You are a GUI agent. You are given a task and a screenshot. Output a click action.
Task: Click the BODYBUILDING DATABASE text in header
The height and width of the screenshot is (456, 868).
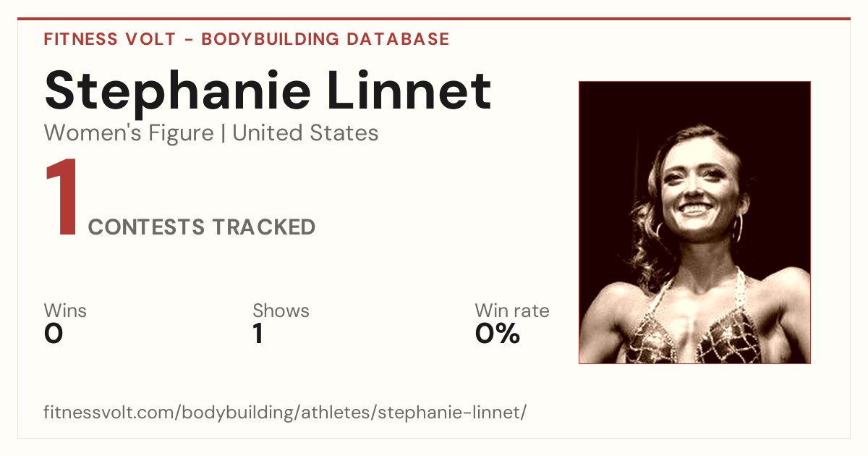[325, 39]
